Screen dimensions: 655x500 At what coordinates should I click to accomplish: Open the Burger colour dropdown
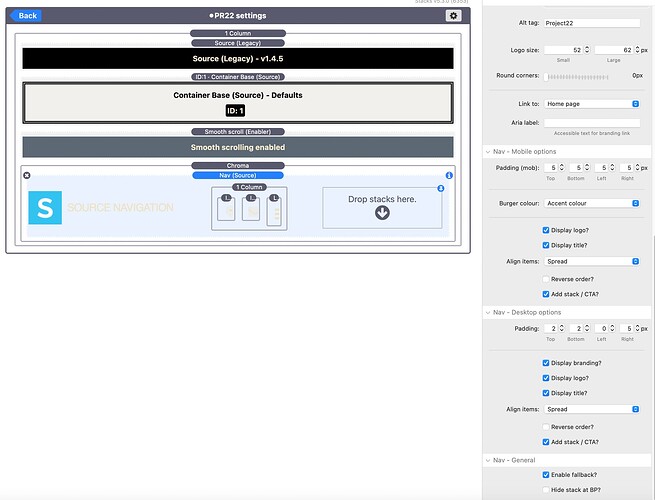tap(592, 203)
